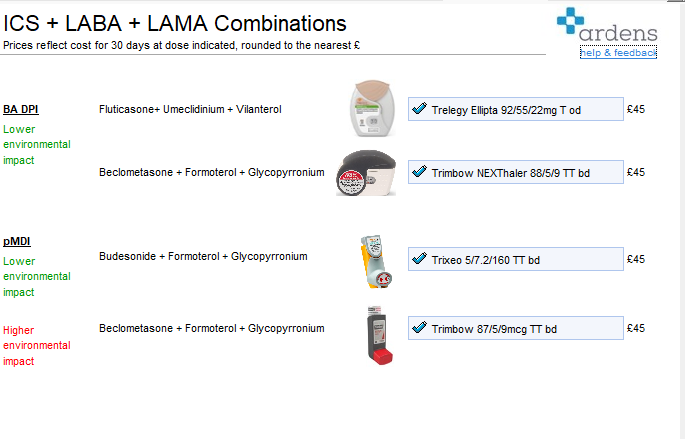Open the help & feedback link

coord(618,52)
